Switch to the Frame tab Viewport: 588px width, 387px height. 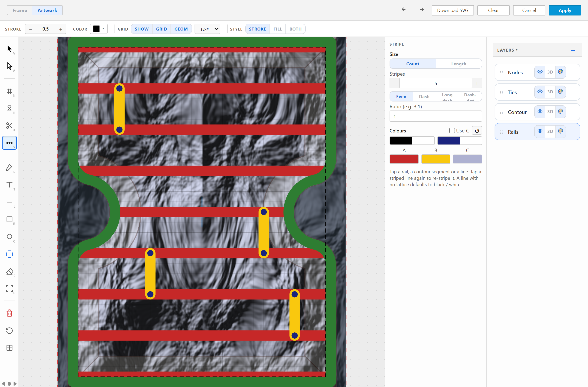20,10
